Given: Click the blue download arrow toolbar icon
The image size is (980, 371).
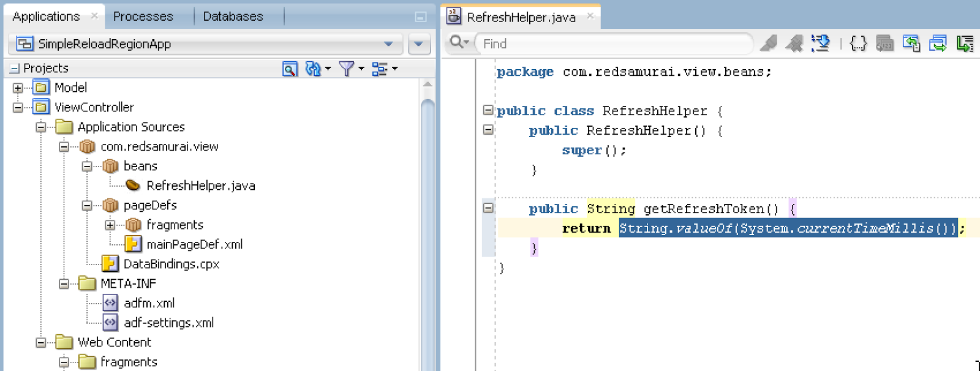Looking at the screenshot, I should click(820, 43).
